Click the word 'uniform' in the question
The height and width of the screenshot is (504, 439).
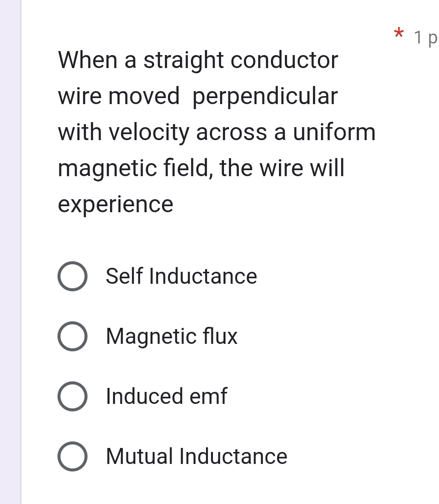point(334,132)
